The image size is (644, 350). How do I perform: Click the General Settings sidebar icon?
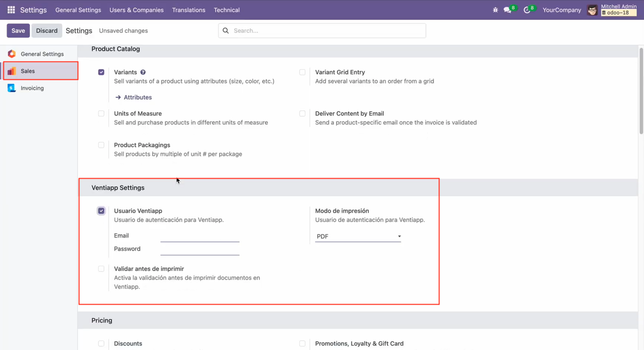(12, 54)
